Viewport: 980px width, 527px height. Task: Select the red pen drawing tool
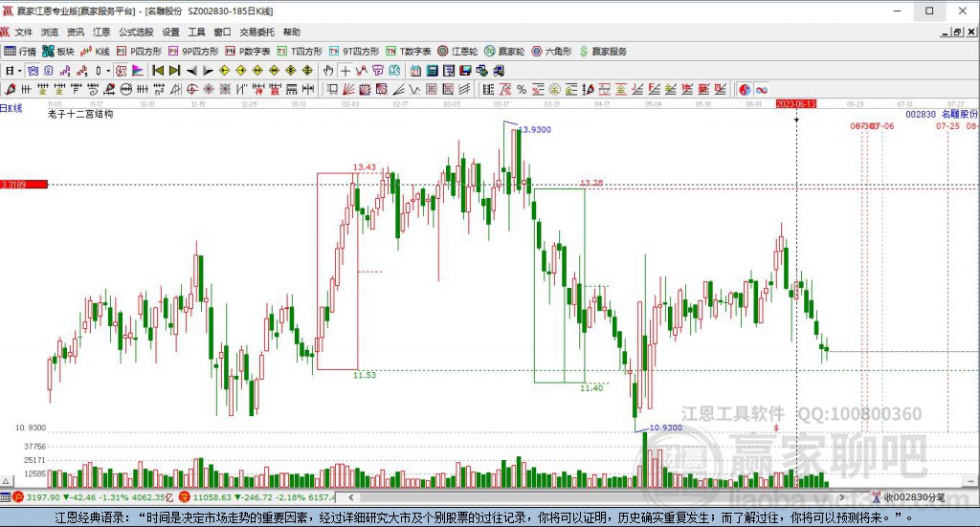tap(10, 89)
